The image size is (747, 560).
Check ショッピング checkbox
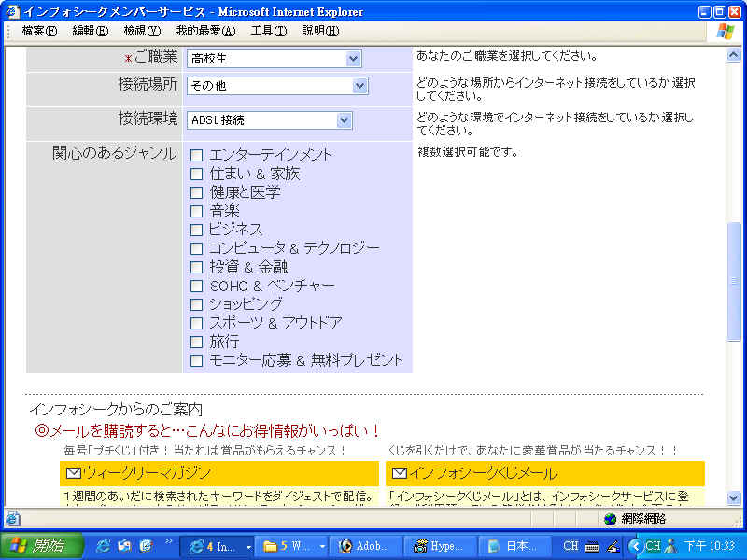point(196,304)
